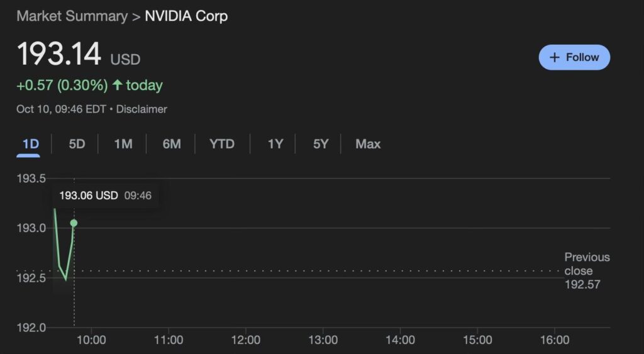644x354 pixels.
Task: Select the 1D time range tab
Action: pyautogui.click(x=31, y=144)
